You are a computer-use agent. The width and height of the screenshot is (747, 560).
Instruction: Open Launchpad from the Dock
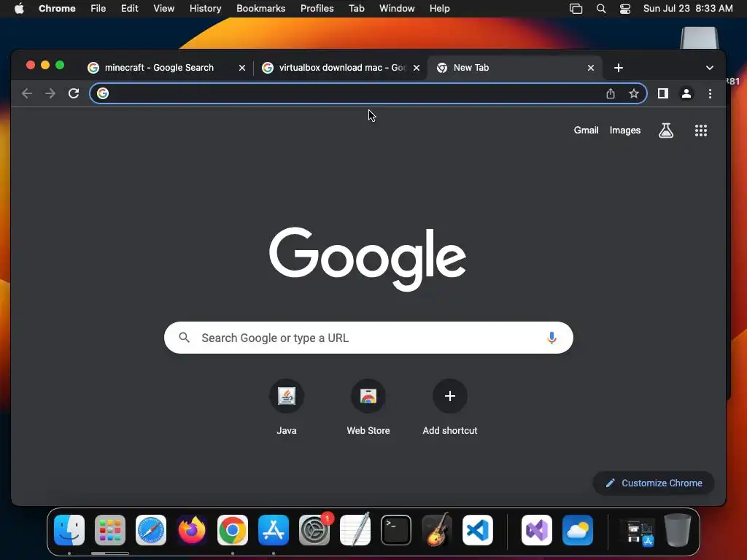pos(110,530)
